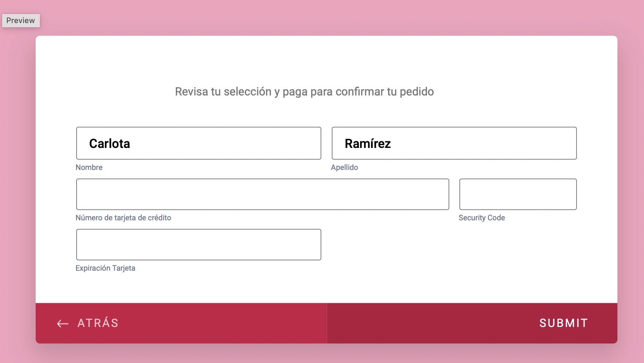The image size is (644, 363).
Task: Click the Número de tarjeta de crédito label
Action: tap(123, 218)
